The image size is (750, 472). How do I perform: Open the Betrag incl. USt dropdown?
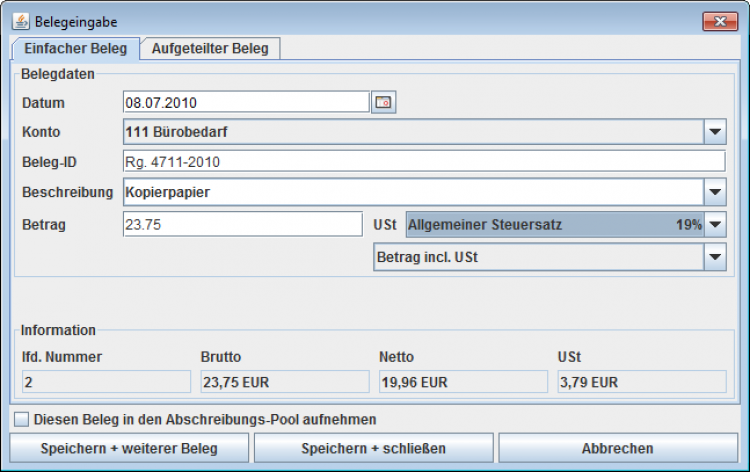[715, 258]
